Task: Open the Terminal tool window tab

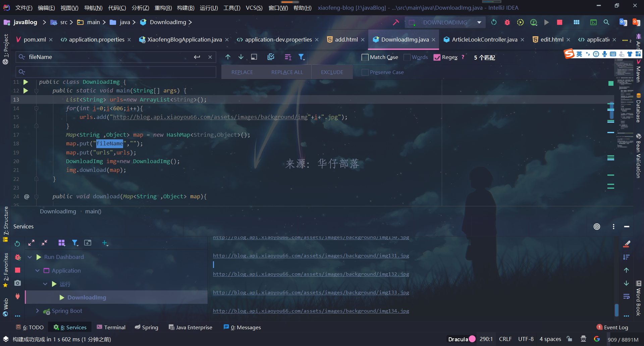Action: (111, 327)
